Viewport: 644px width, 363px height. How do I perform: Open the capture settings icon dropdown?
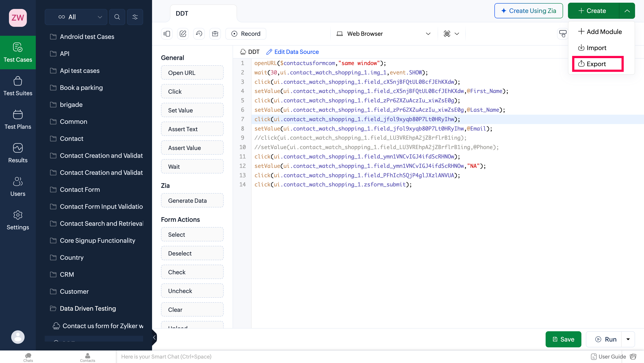pyautogui.click(x=451, y=34)
